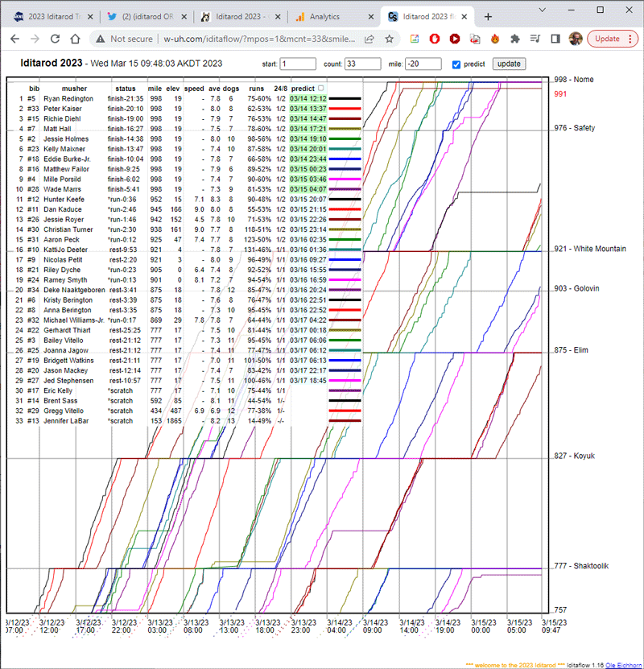Viewport: 644px width, 669px height.
Task: Click the start input field
Action: (298, 64)
